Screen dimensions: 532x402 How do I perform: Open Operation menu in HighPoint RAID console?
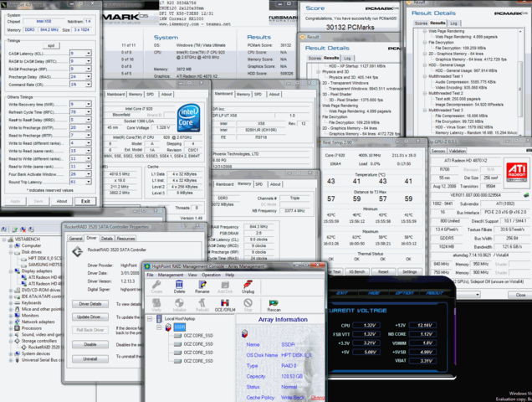211,275
